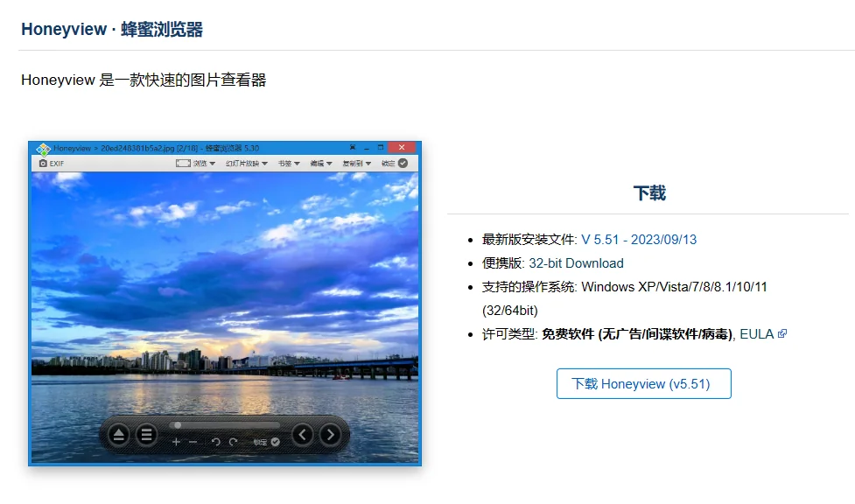Expand the 复制到 copy-to dropdown
The width and height of the screenshot is (855, 504).
(356, 163)
